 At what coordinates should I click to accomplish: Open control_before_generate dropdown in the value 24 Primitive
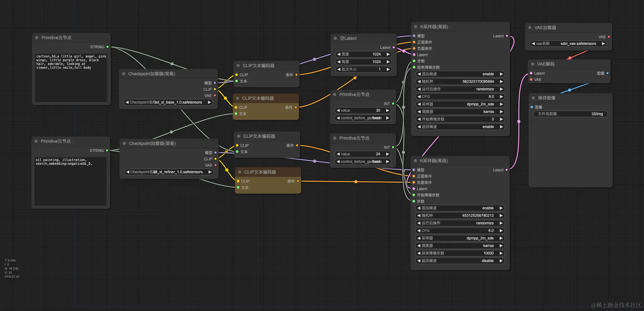click(363, 162)
